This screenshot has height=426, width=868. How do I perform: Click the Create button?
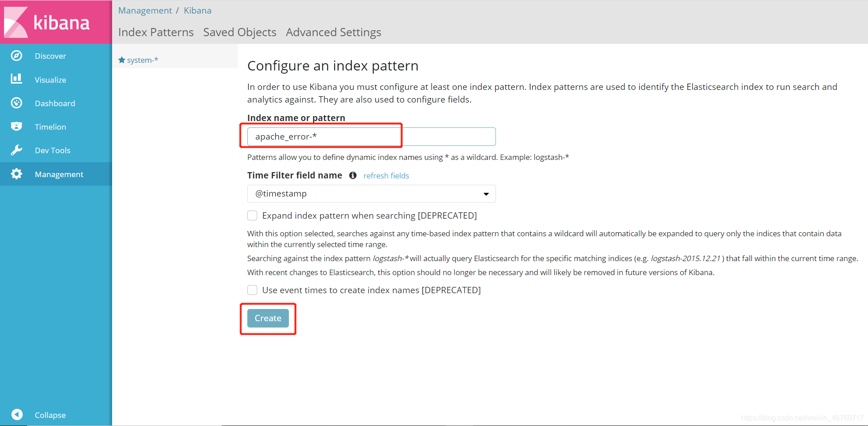click(268, 318)
